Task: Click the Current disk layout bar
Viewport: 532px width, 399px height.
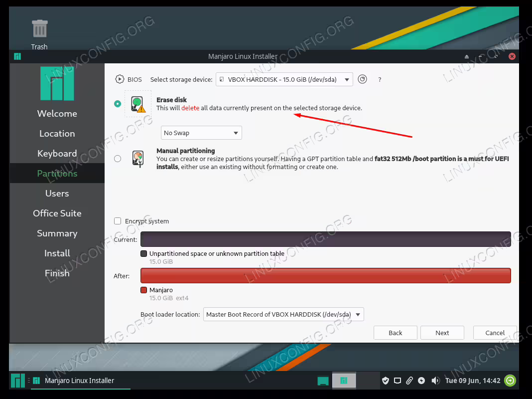Action: [x=325, y=239]
